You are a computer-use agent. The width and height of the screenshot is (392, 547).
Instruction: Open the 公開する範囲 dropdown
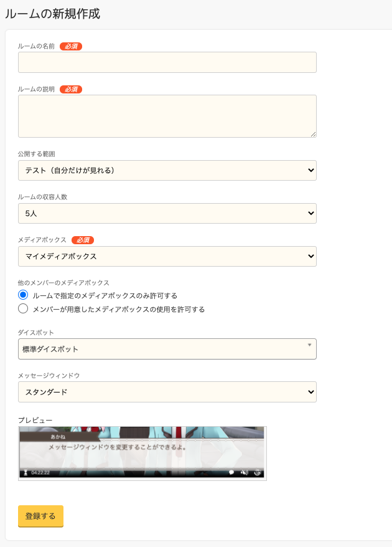pos(167,170)
